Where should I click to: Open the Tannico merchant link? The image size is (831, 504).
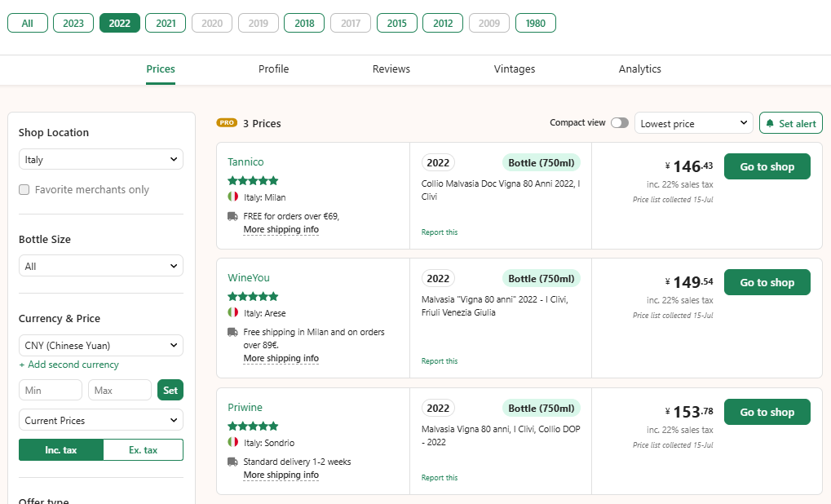(245, 162)
